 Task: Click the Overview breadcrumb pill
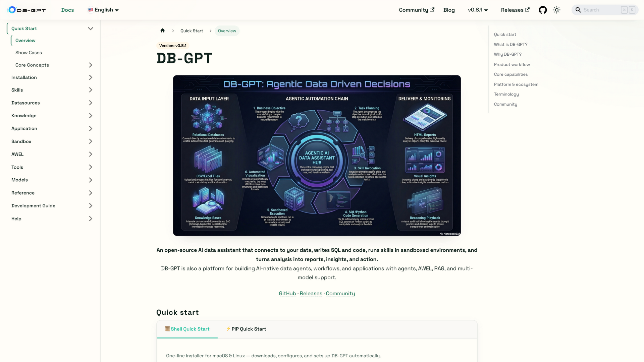click(227, 31)
